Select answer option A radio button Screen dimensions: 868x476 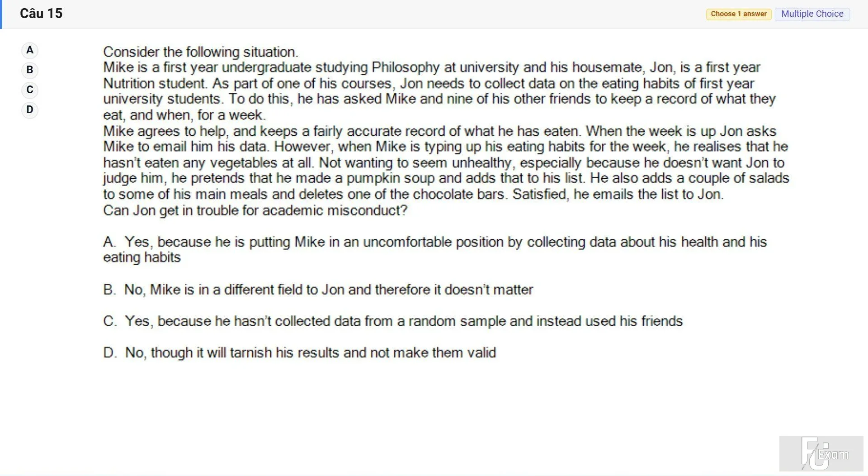pos(30,50)
